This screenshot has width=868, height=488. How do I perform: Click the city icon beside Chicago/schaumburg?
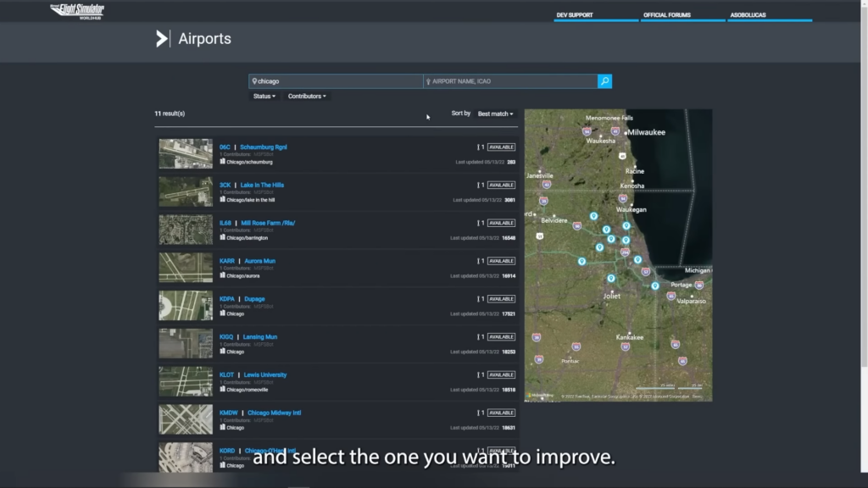[x=223, y=162]
